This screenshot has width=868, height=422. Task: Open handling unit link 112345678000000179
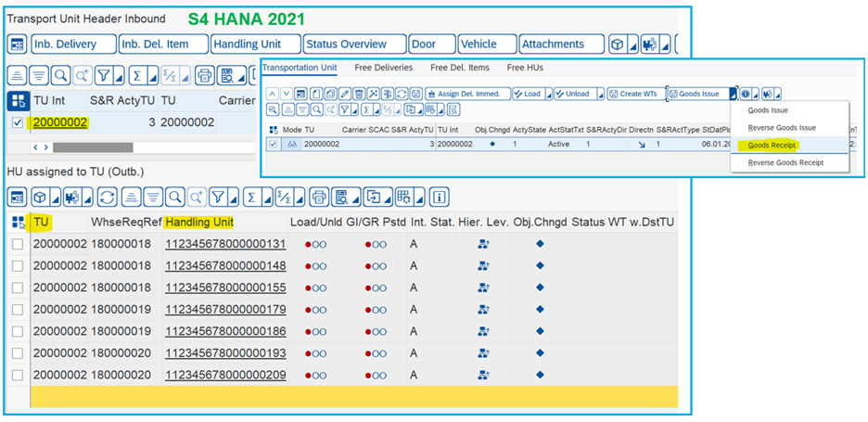point(225,310)
